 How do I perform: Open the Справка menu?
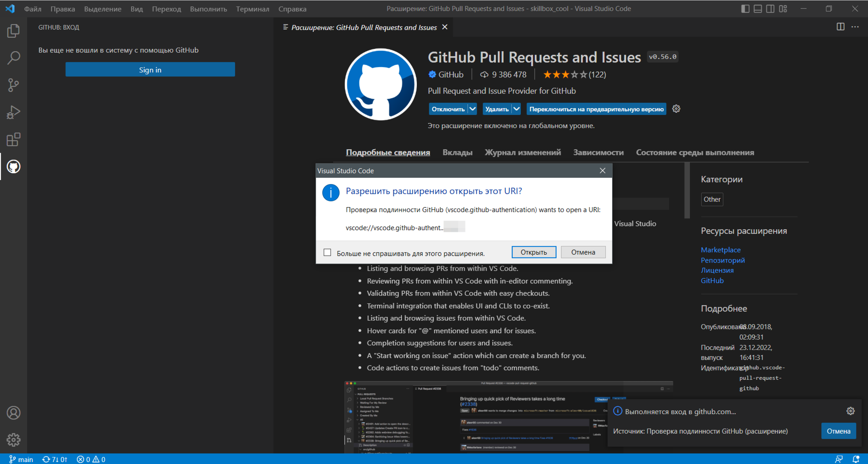(x=292, y=9)
